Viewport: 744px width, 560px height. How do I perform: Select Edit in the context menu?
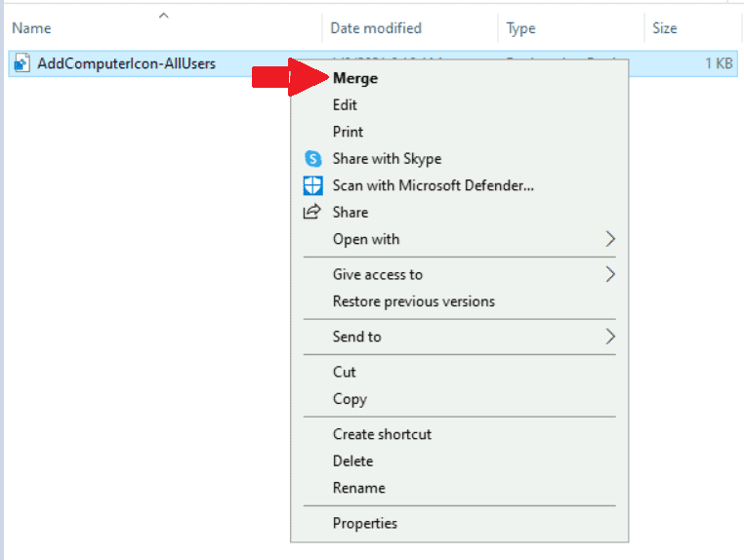tap(345, 105)
